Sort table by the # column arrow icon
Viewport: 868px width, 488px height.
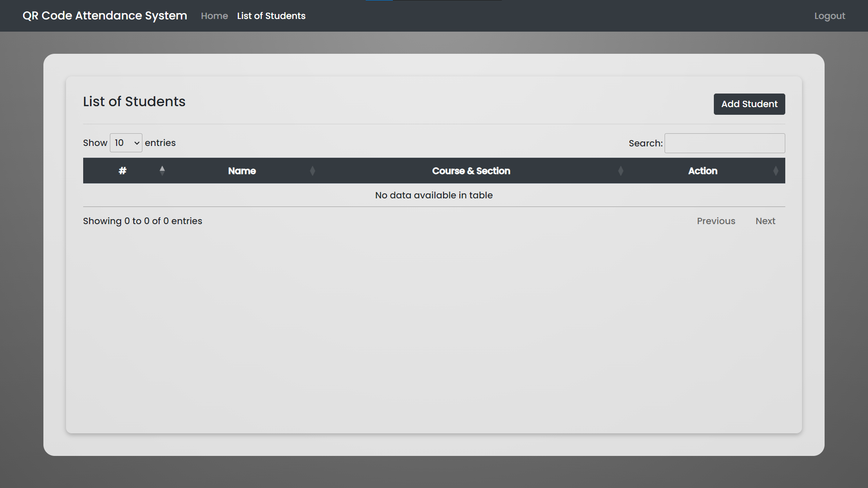162,170
